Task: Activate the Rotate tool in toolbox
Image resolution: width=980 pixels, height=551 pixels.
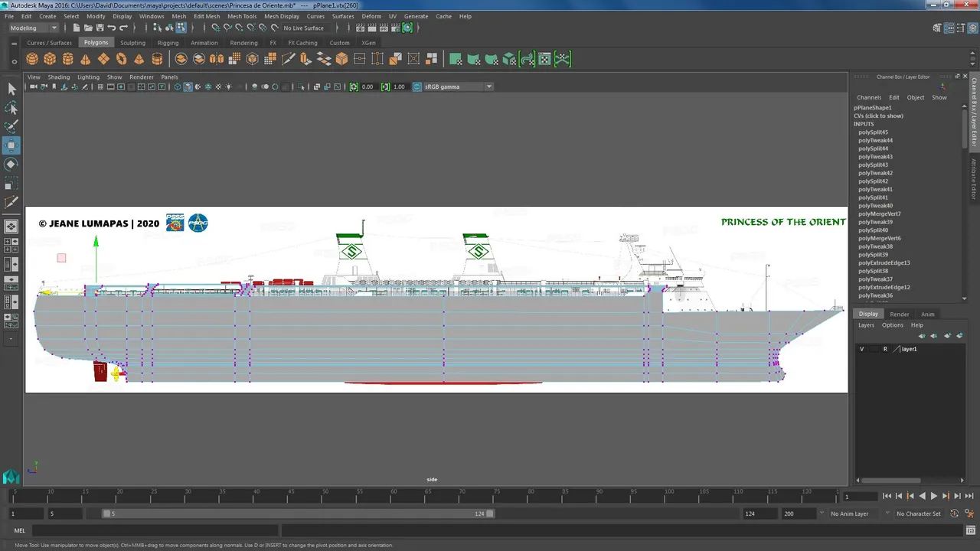Action: pyautogui.click(x=11, y=164)
